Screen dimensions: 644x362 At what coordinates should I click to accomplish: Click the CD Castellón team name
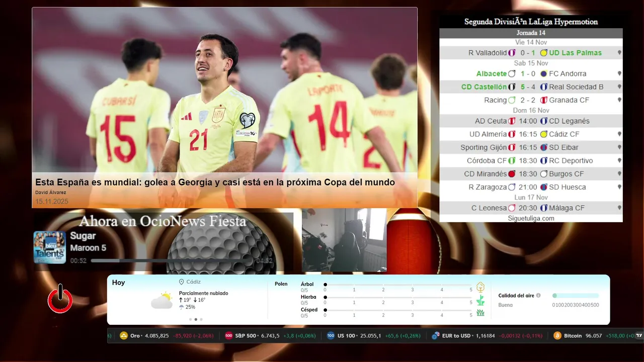[484, 87]
